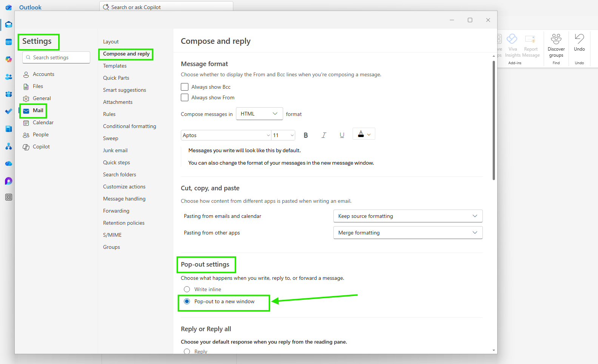Open Copilot in the Outlook app rail

(9, 59)
